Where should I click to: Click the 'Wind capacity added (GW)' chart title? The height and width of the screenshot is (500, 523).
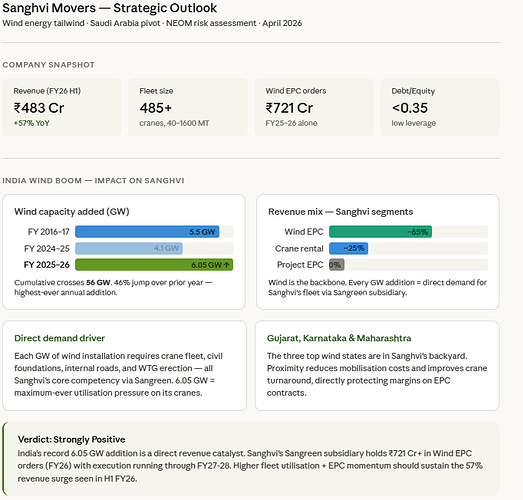[x=72, y=212]
